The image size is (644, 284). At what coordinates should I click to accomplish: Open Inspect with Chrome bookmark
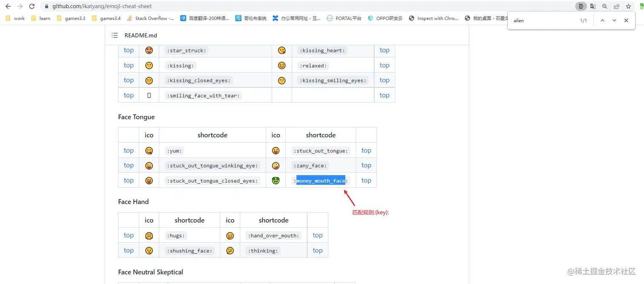pos(434,18)
